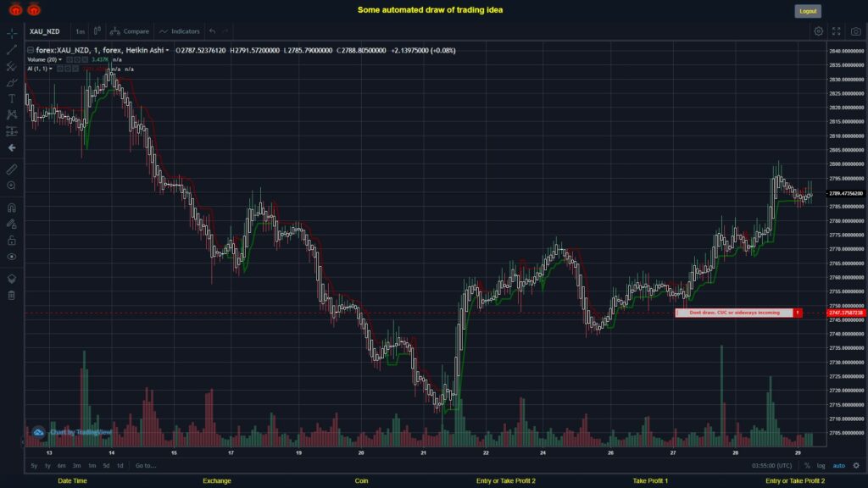Activate the zoom in tool
This screenshot has height=488, width=868.
pyautogui.click(x=12, y=186)
